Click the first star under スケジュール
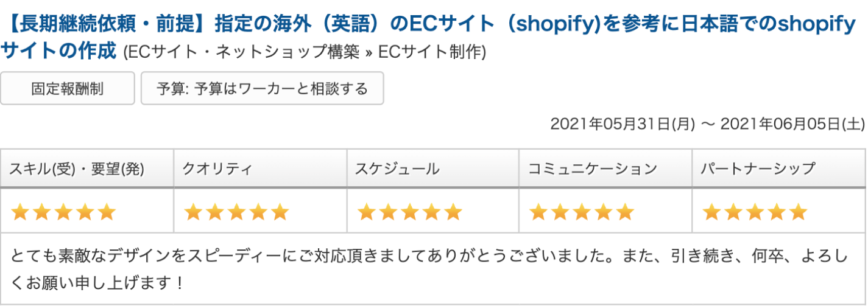The height and width of the screenshot is (306, 868). (367, 212)
